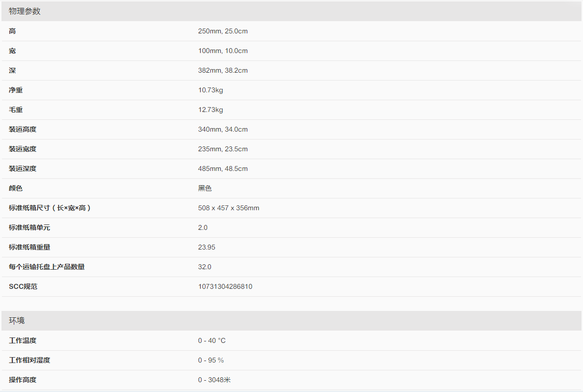Click the SCC code 10731304286810

[225, 287]
